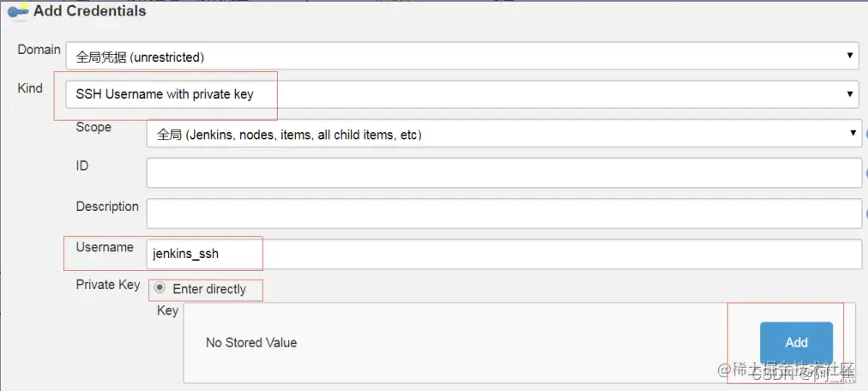Screen dimensions: 868x391
Task: Open help icon next to Scope field
Action: click(x=865, y=134)
